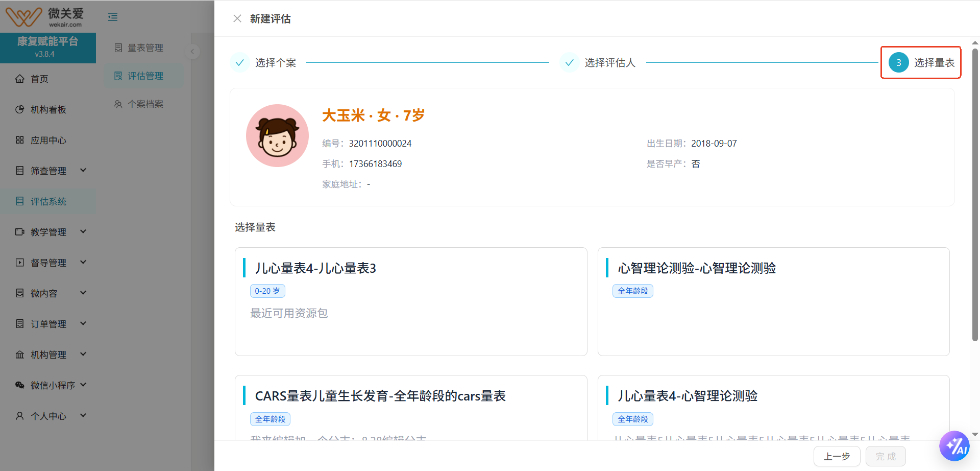Open the 评估系统 assessment system icon
The width and height of the screenshot is (980, 471).
click(x=19, y=201)
